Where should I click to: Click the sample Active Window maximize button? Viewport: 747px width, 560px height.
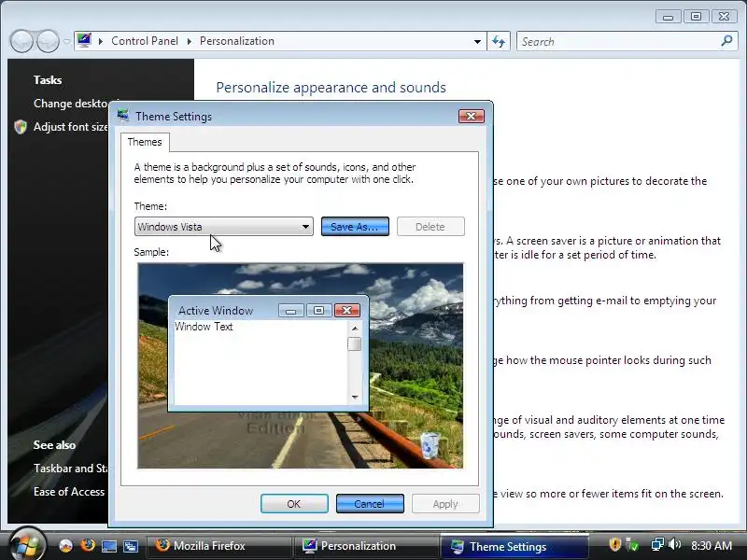(x=318, y=311)
